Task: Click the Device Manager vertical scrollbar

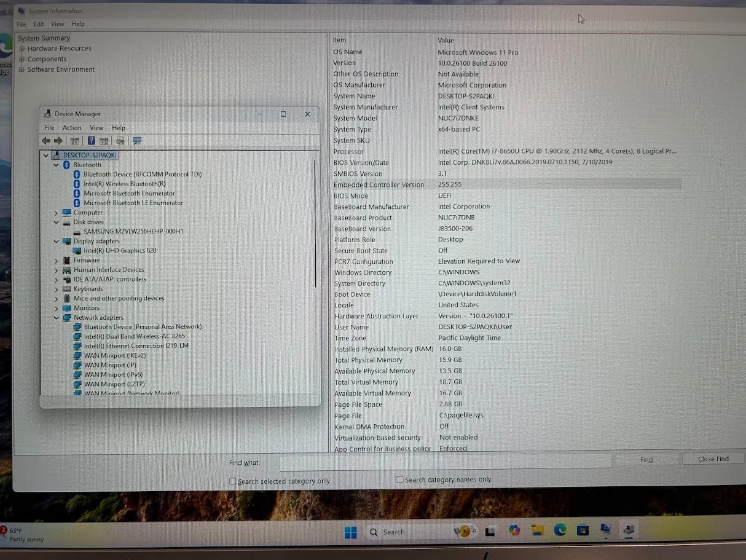Action: (315, 224)
